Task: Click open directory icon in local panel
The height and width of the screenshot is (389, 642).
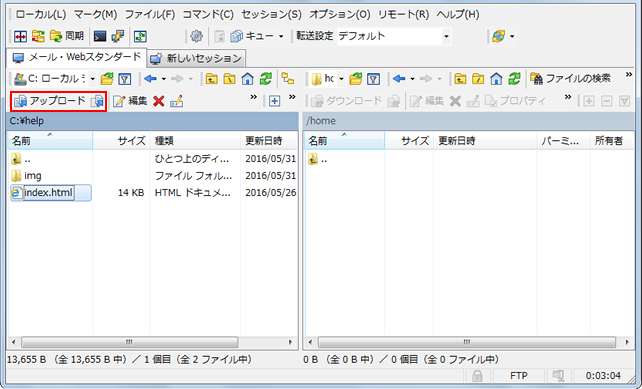Action: point(107,79)
